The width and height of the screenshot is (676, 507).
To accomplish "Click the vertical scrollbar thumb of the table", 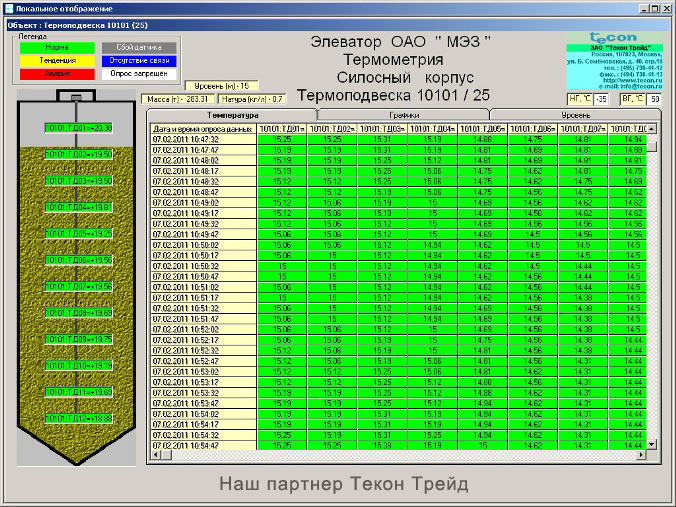I will point(651,146).
